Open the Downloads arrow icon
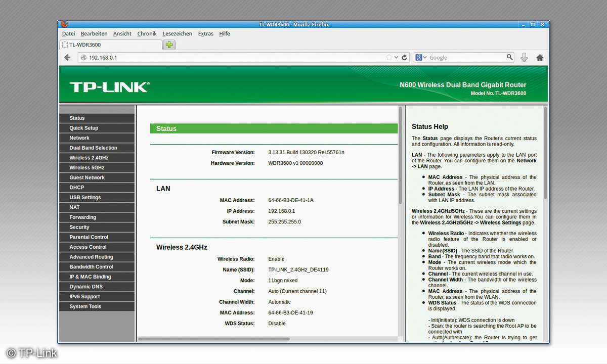This screenshot has width=607, height=364. pyautogui.click(x=524, y=58)
